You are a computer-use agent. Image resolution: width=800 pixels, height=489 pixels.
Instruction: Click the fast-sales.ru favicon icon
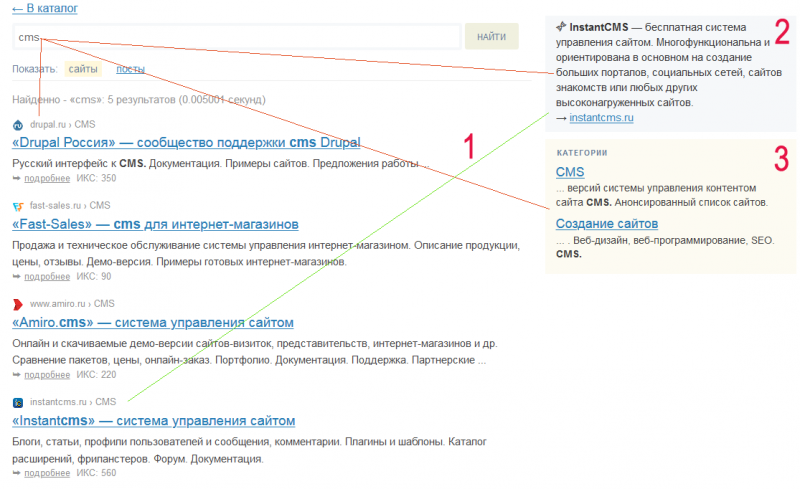18,206
